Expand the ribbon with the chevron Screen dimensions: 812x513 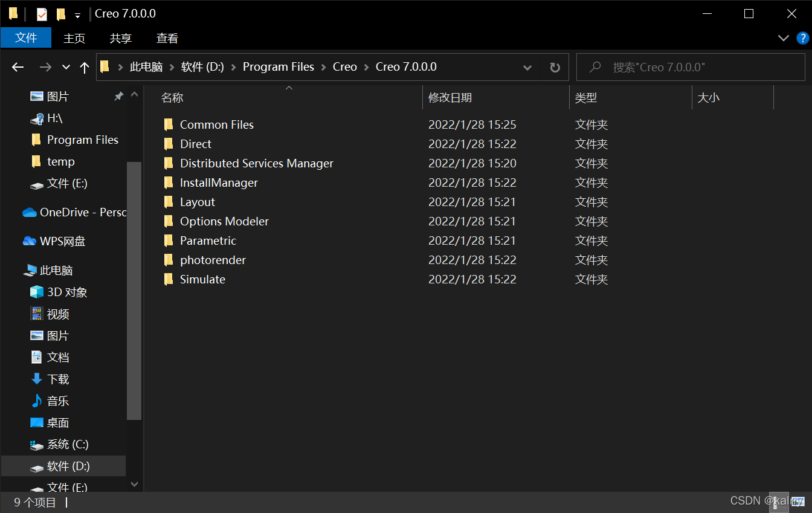click(784, 38)
